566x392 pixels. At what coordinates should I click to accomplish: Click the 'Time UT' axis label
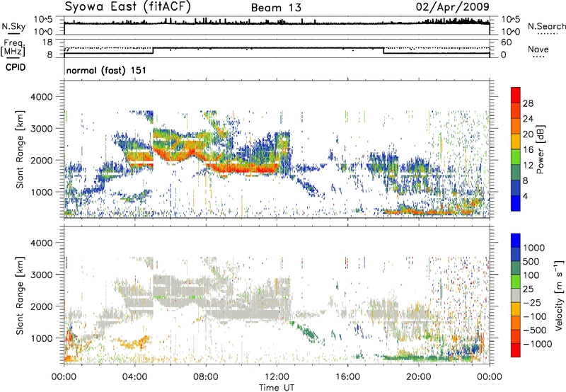click(x=277, y=388)
